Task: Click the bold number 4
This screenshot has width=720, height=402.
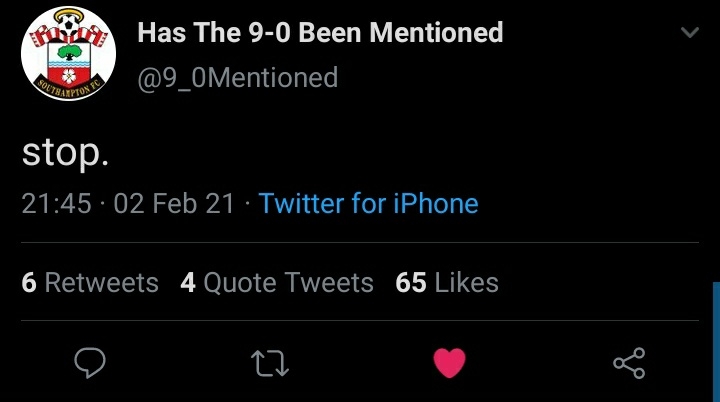Action: (x=188, y=282)
